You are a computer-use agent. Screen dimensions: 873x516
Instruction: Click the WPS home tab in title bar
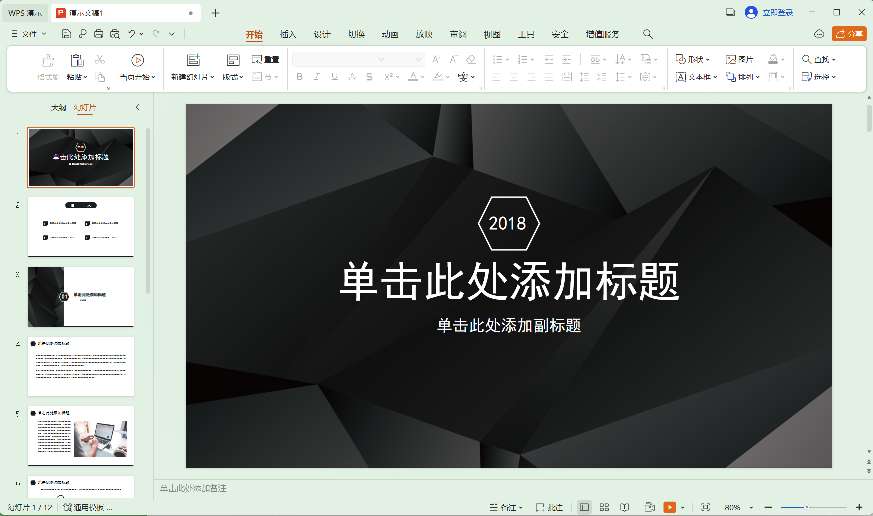click(25, 13)
